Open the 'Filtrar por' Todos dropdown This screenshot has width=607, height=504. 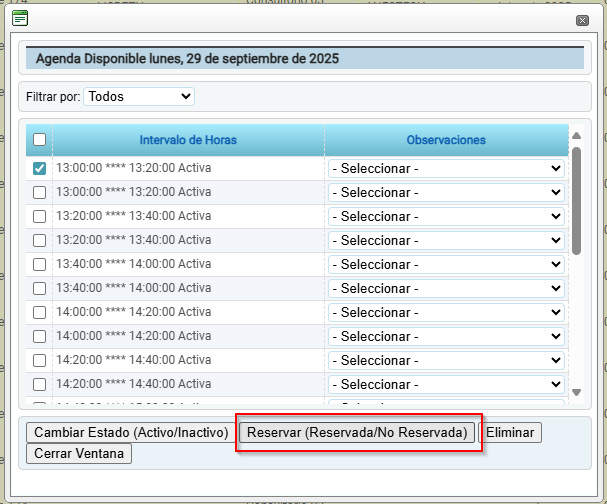139,97
